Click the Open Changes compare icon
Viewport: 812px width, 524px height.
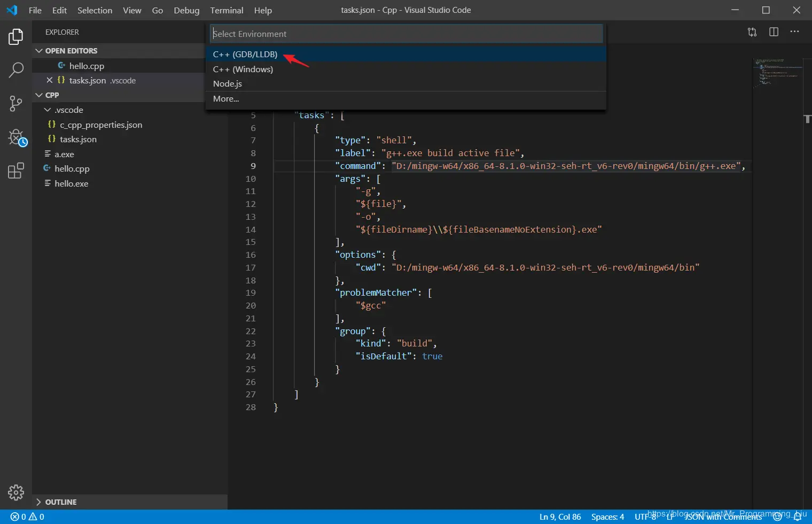tap(752, 32)
